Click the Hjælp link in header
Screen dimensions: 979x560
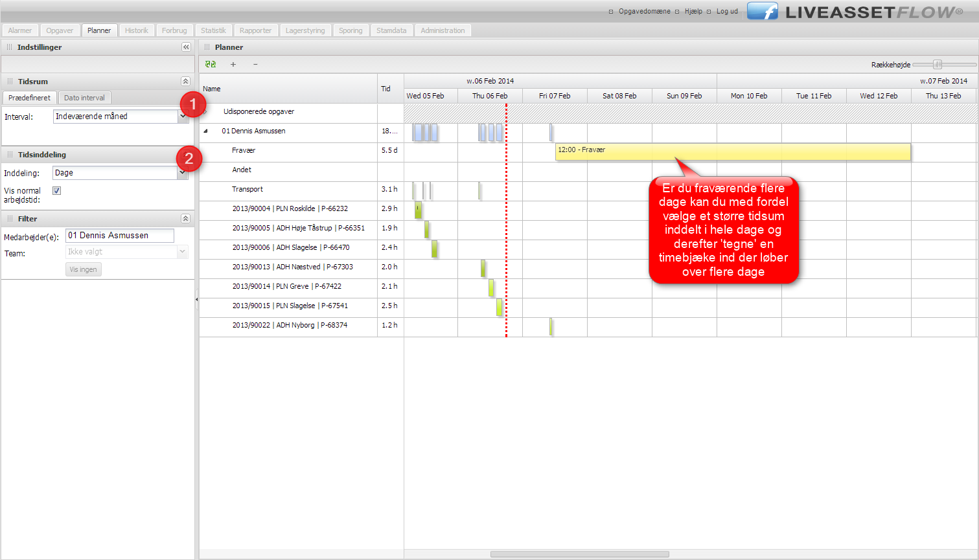click(x=693, y=12)
